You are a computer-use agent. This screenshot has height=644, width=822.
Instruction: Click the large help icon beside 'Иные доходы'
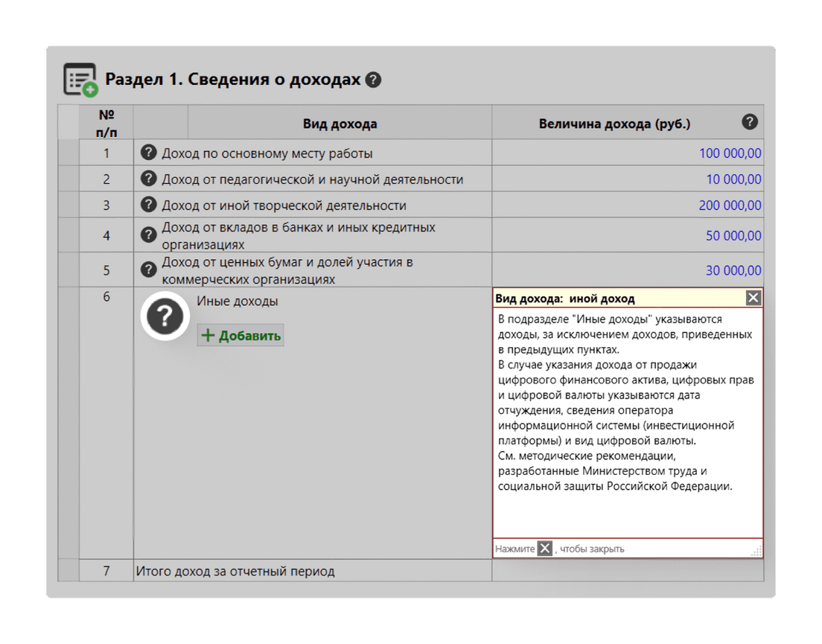pyautogui.click(x=165, y=317)
